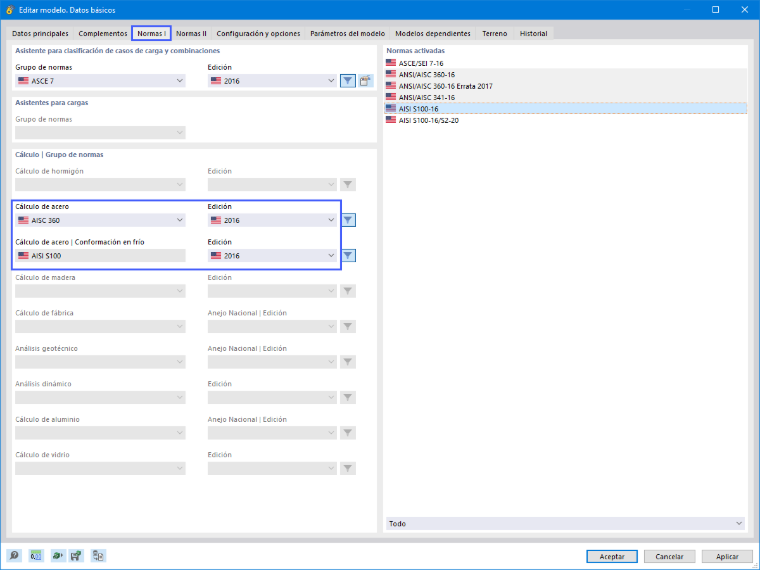Close the Editar modelo dialog

pos(744,10)
